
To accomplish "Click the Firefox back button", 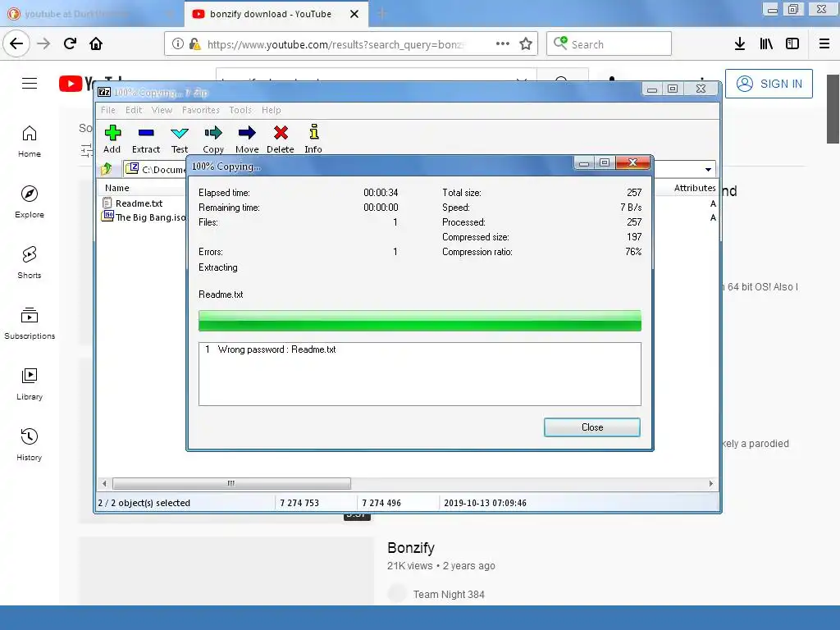I will coord(16,43).
